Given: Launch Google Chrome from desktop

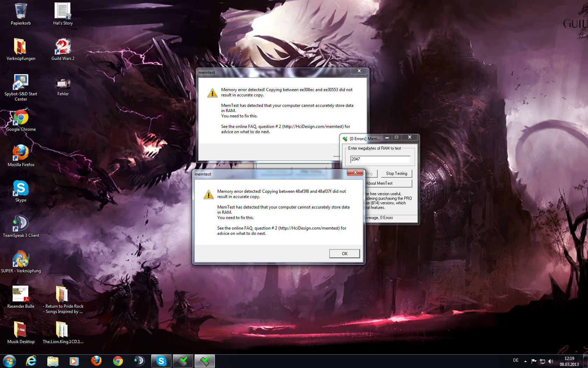Looking at the screenshot, I should pyautogui.click(x=21, y=120).
